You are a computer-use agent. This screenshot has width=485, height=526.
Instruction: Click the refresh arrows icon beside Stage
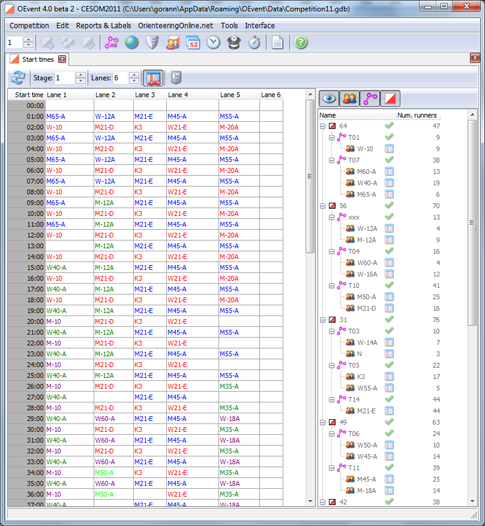pyautogui.click(x=18, y=78)
